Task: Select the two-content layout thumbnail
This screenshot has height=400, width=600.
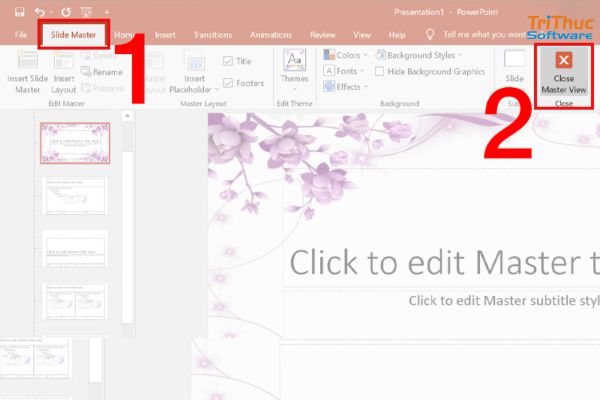Action: [75, 301]
